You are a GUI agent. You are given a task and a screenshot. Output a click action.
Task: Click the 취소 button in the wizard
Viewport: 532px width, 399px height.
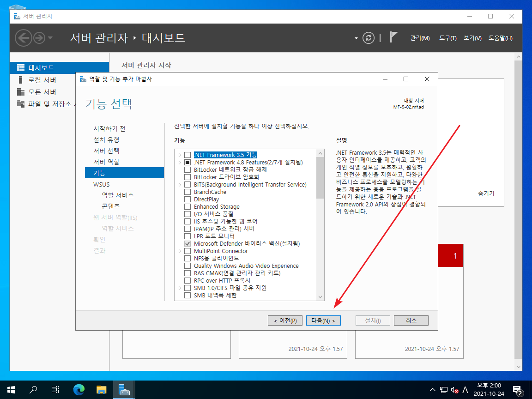[411, 320]
